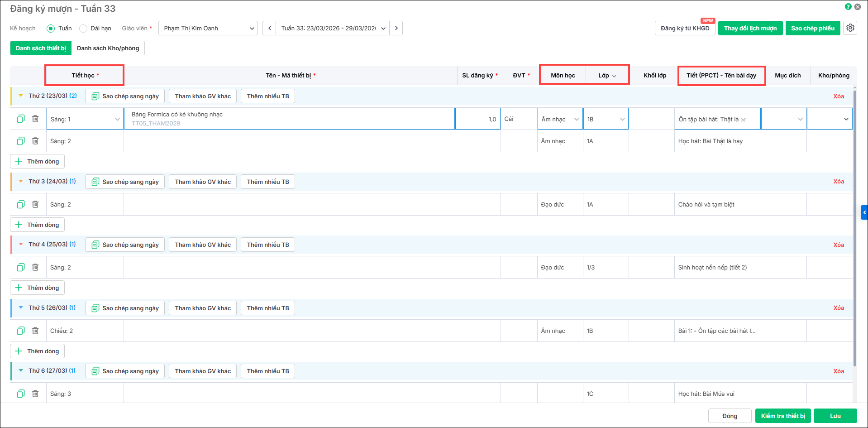Click the vertical scrollbar of the table

click(x=855, y=229)
